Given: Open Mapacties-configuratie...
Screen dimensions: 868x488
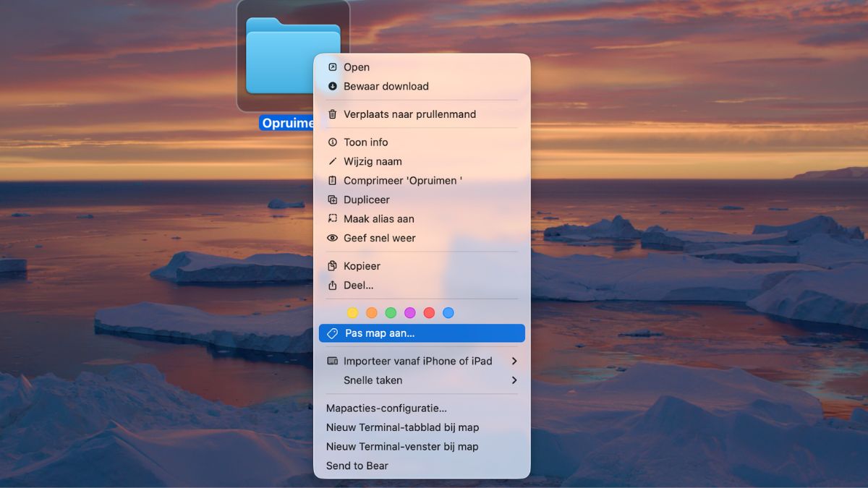Looking at the screenshot, I should [386, 408].
